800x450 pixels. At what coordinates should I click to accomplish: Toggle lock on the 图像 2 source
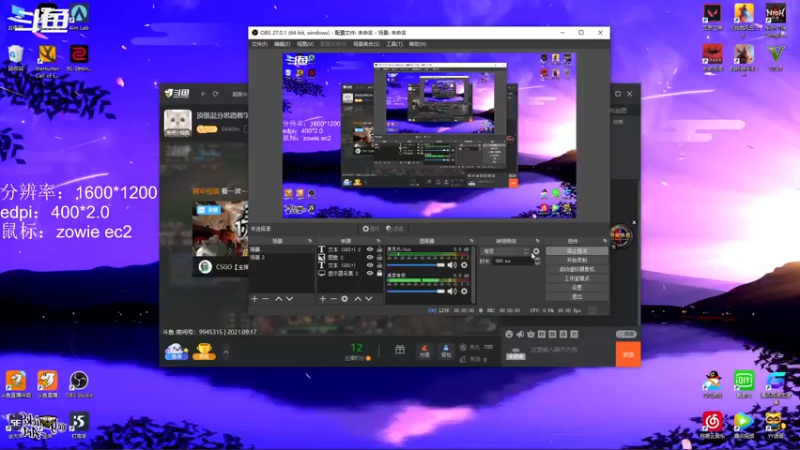[379, 258]
